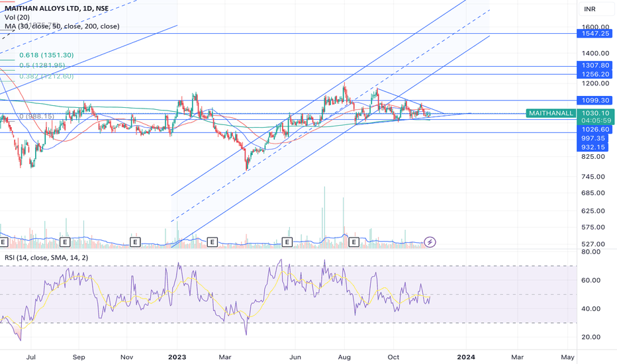Screen dimensions: 617x364
Task: Click the MAITHAN ALLOYS LTD, 1D, NSE title
Action: click(x=57, y=8)
